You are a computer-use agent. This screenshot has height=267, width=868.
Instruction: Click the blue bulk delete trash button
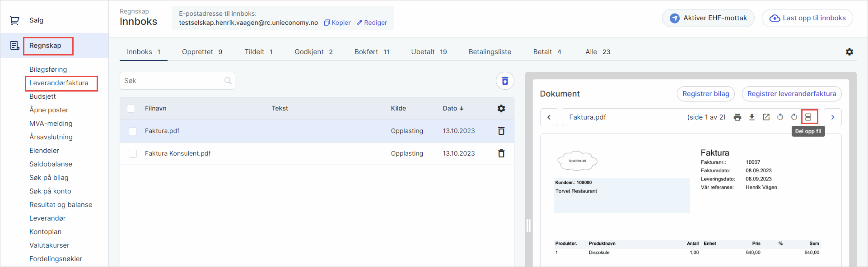(505, 81)
